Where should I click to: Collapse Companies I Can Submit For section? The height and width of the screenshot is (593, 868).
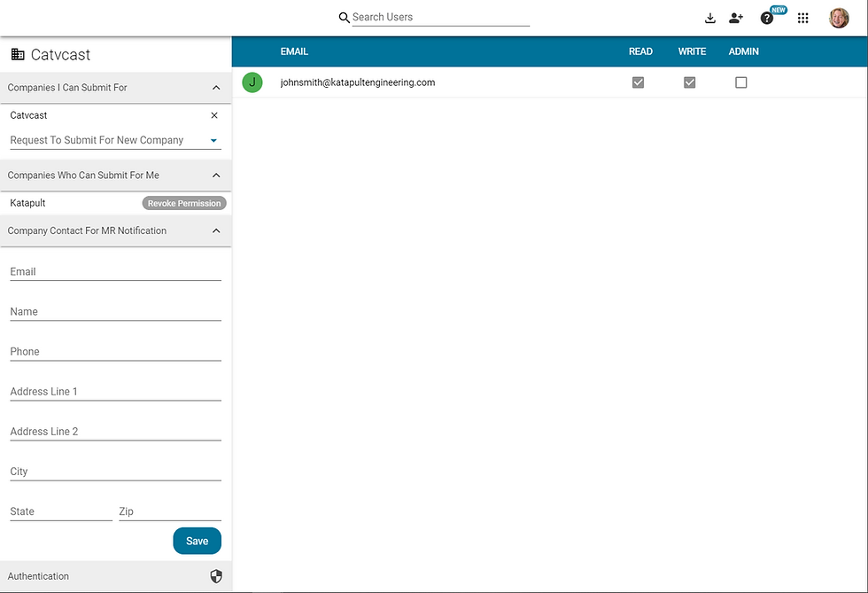(x=216, y=88)
